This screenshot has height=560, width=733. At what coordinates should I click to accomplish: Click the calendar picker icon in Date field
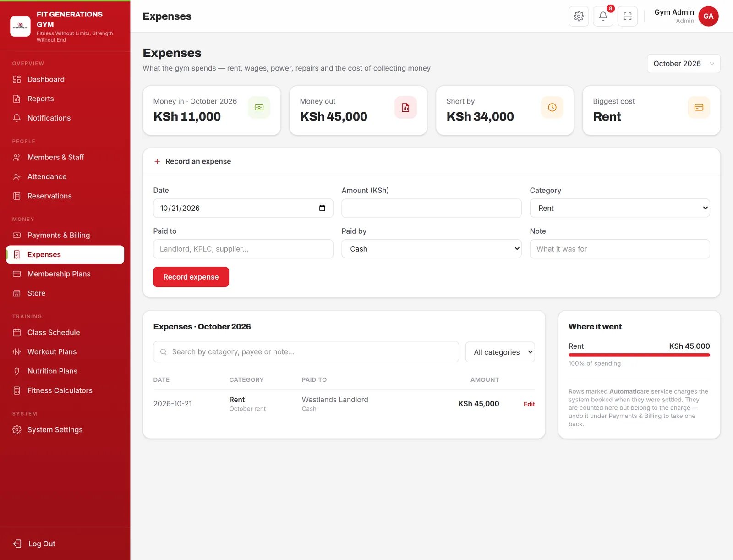click(322, 208)
